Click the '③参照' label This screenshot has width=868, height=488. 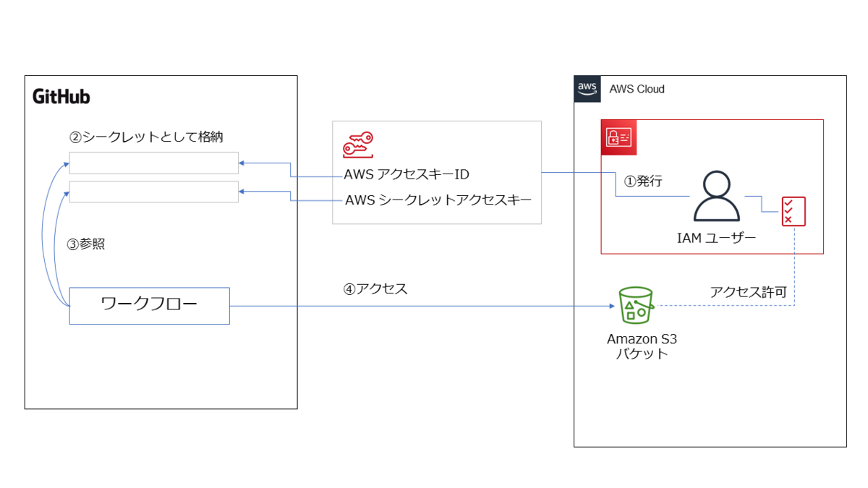click(x=86, y=244)
